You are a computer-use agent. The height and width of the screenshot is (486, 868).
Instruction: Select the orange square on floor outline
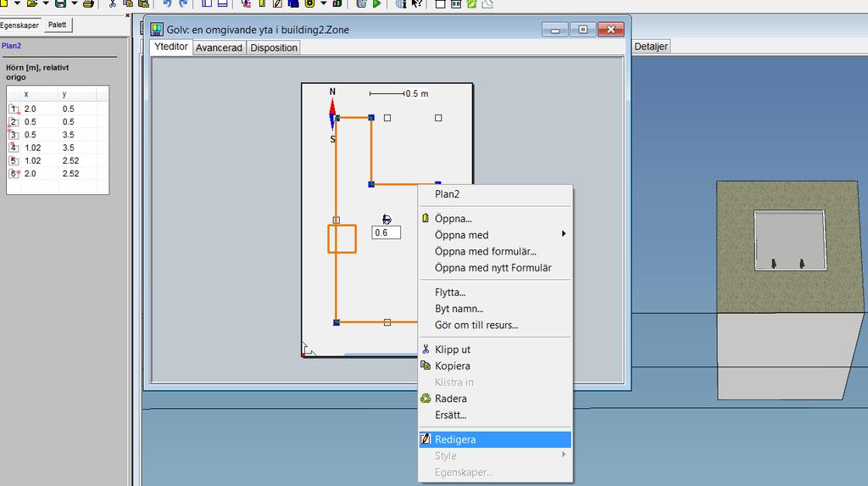(342, 239)
